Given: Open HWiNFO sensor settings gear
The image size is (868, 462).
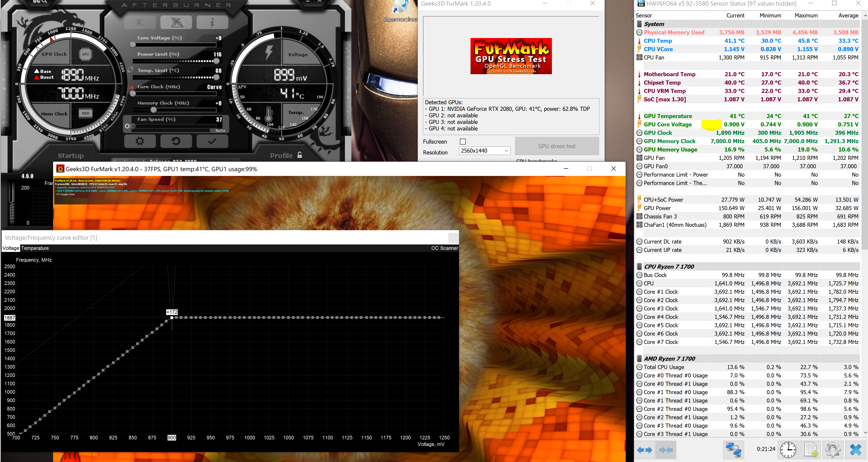Looking at the screenshot, I should click(833, 450).
